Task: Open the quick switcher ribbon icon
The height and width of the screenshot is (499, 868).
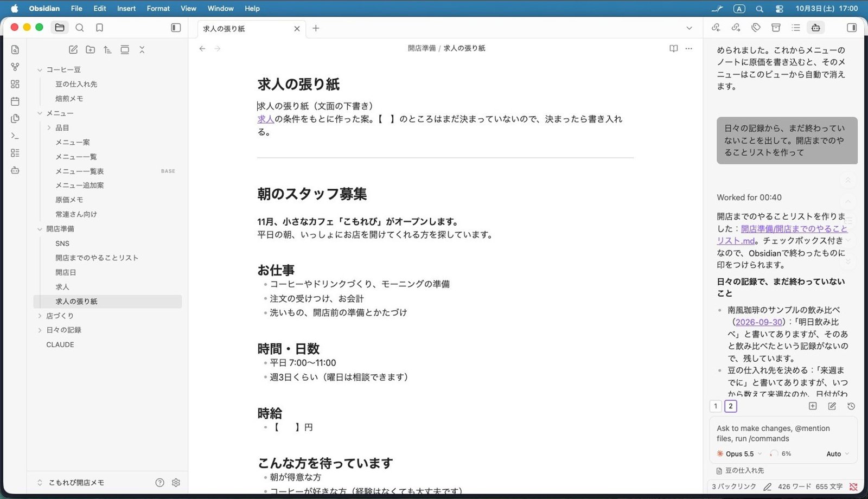Action: pyautogui.click(x=15, y=50)
